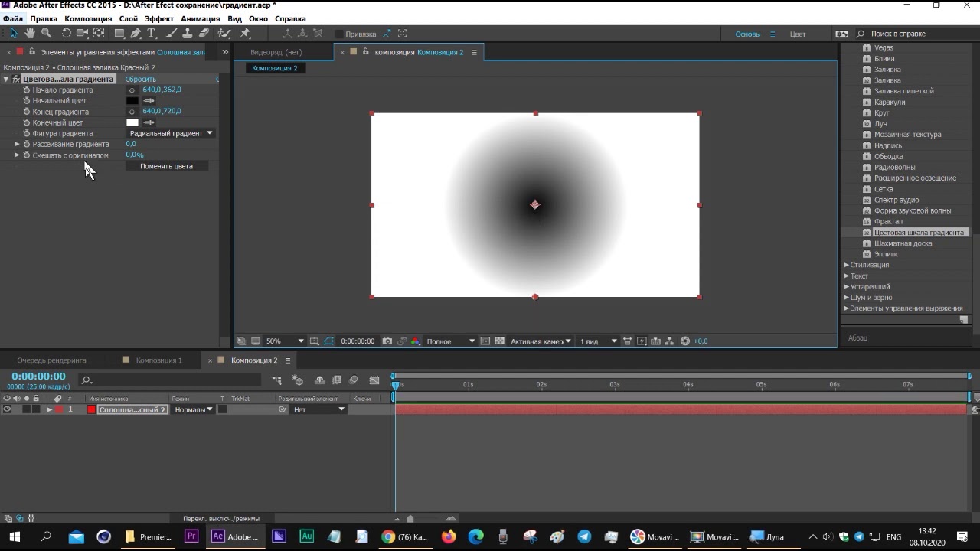
Task: Toggle stopwatch for Конечный цвет
Action: click(26, 122)
